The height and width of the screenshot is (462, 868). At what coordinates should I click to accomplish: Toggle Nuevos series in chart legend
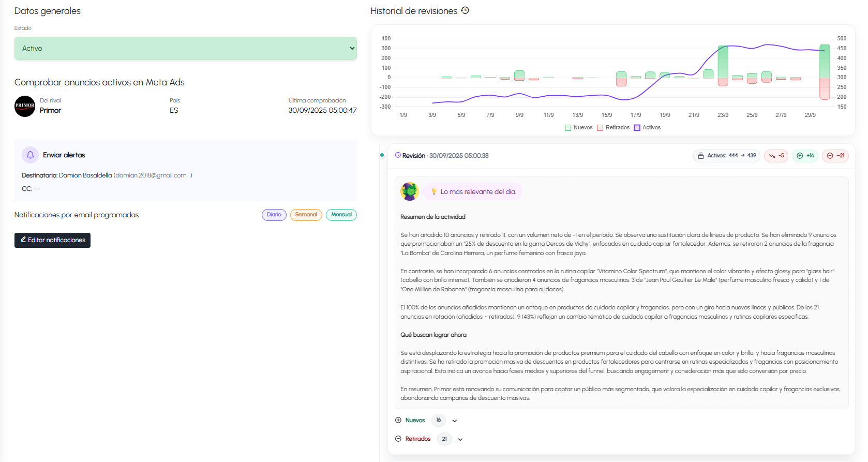pos(579,127)
